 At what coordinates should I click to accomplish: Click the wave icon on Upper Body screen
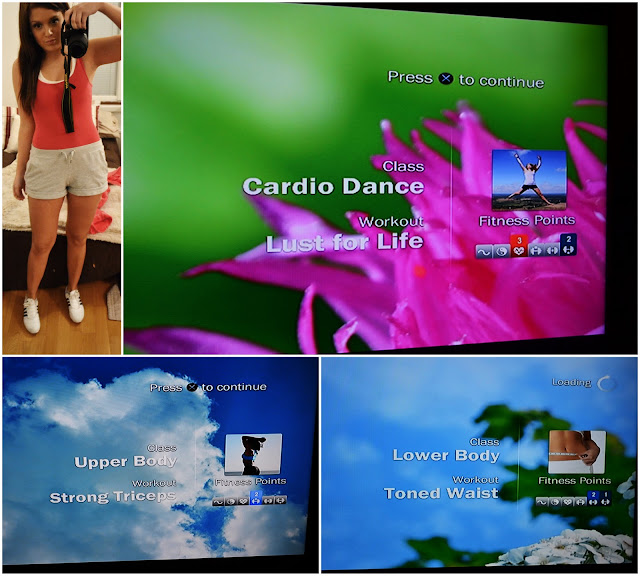[218, 501]
